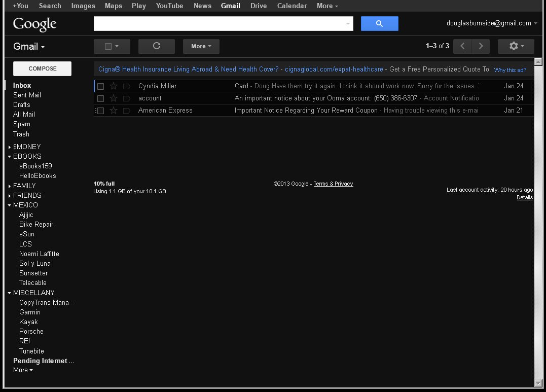
Task: Open Images in the top bar
Action: (x=83, y=6)
